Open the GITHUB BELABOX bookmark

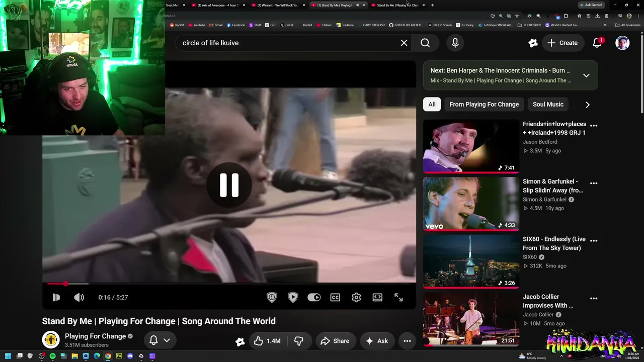pos(407,25)
